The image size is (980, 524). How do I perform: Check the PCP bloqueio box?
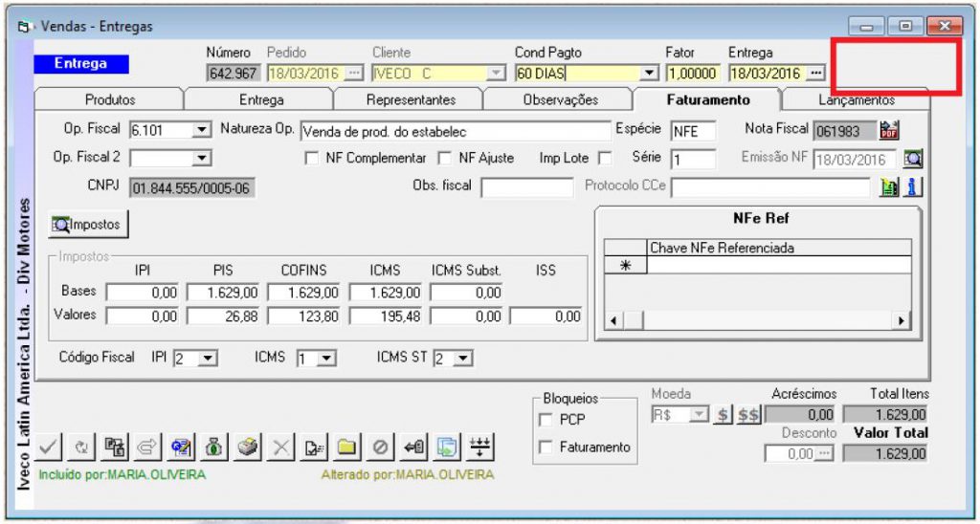coord(546,420)
